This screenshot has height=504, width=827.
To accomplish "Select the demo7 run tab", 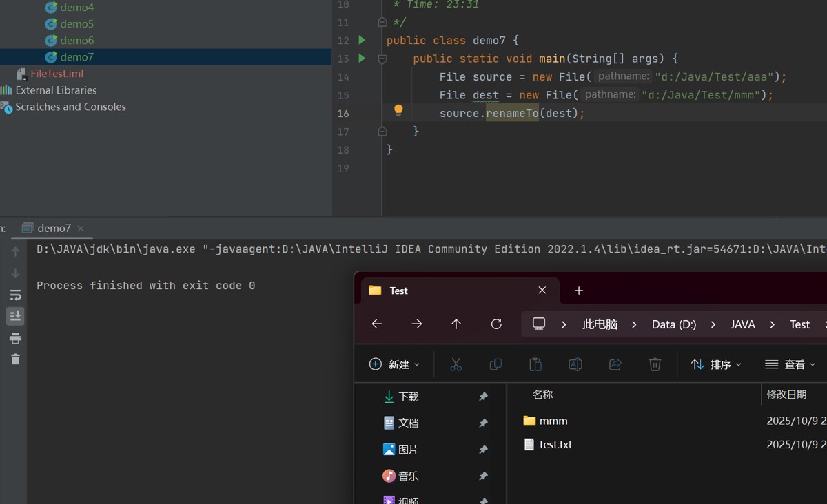I will point(54,228).
